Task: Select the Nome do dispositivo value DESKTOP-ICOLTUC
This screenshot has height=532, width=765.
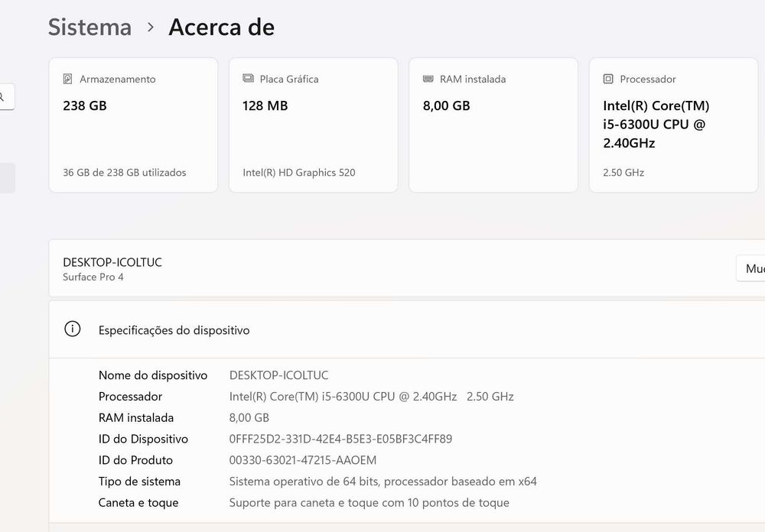Action: click(278, 375)
